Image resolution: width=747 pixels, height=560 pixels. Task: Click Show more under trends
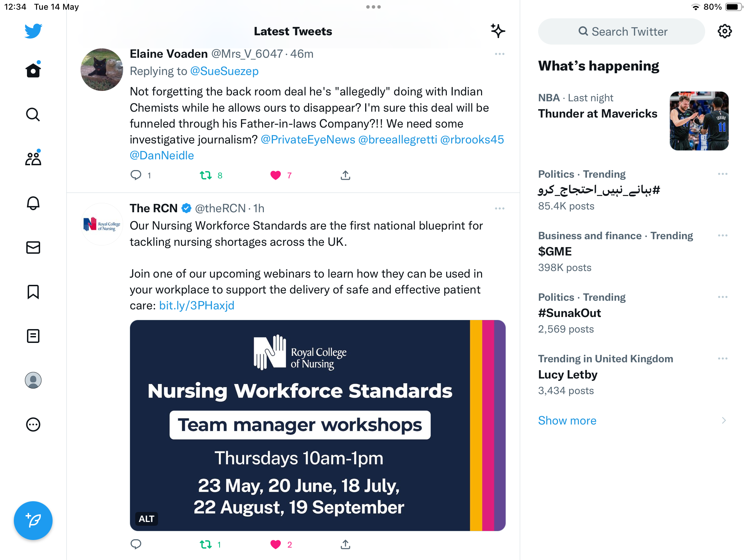(x=567, y=420)
